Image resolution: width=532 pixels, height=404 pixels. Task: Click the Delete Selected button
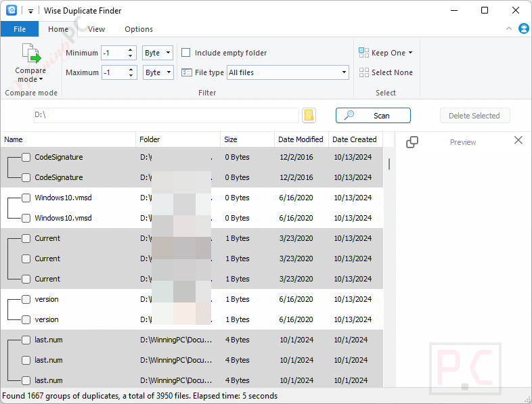coord(474,115)
